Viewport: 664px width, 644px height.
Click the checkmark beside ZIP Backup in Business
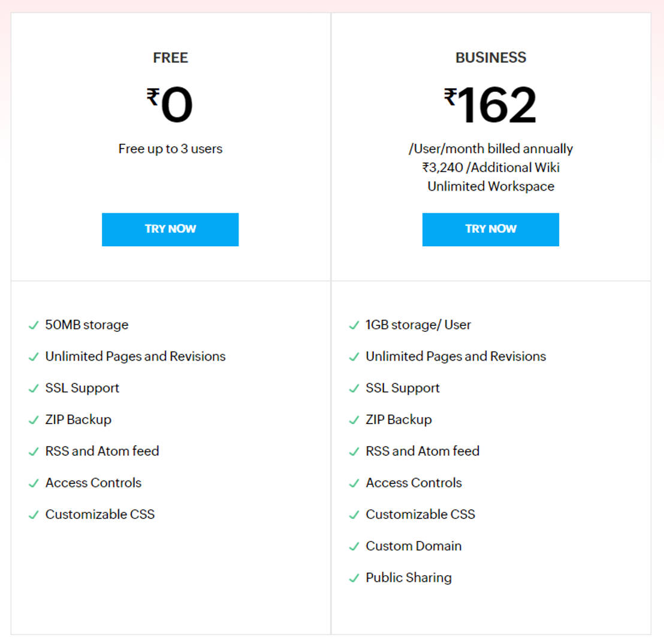coord(354,419)
